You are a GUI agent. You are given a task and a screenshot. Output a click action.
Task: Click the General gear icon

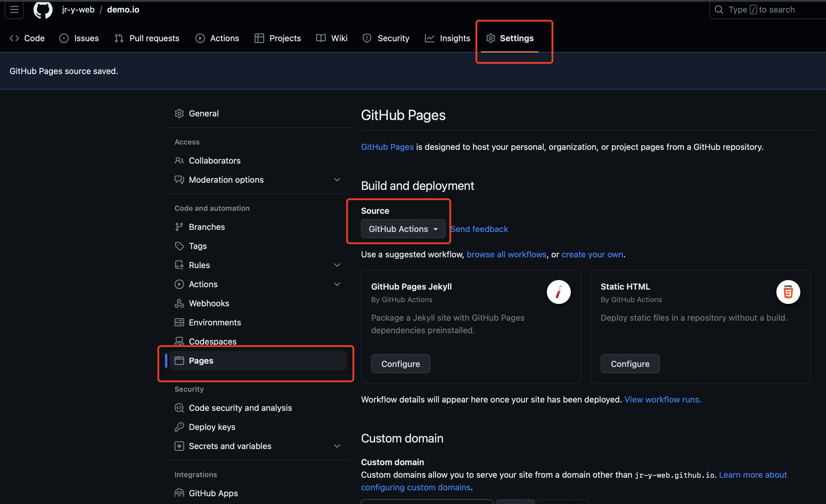point(179,113)
